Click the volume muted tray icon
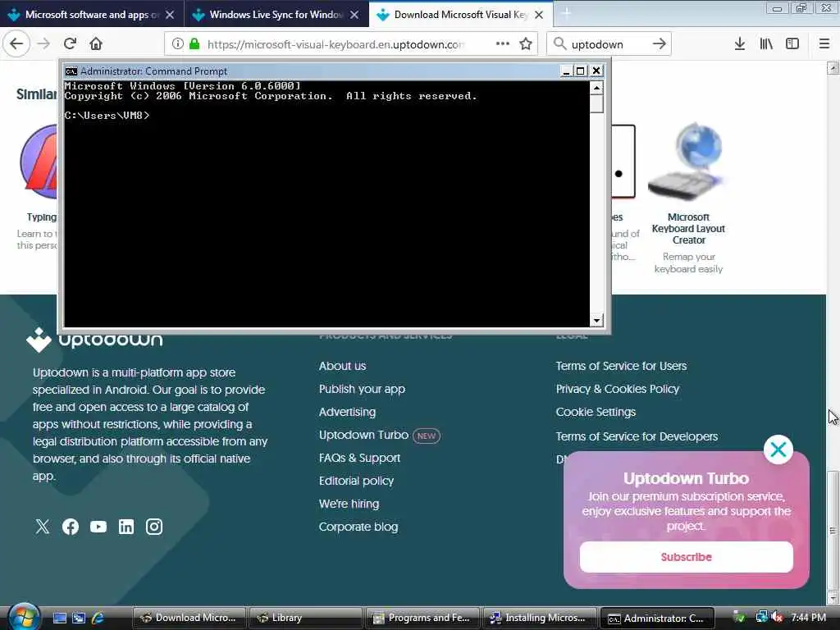This screenshot has width=840, height=630. pyautogui.click(x=778, y=618)
